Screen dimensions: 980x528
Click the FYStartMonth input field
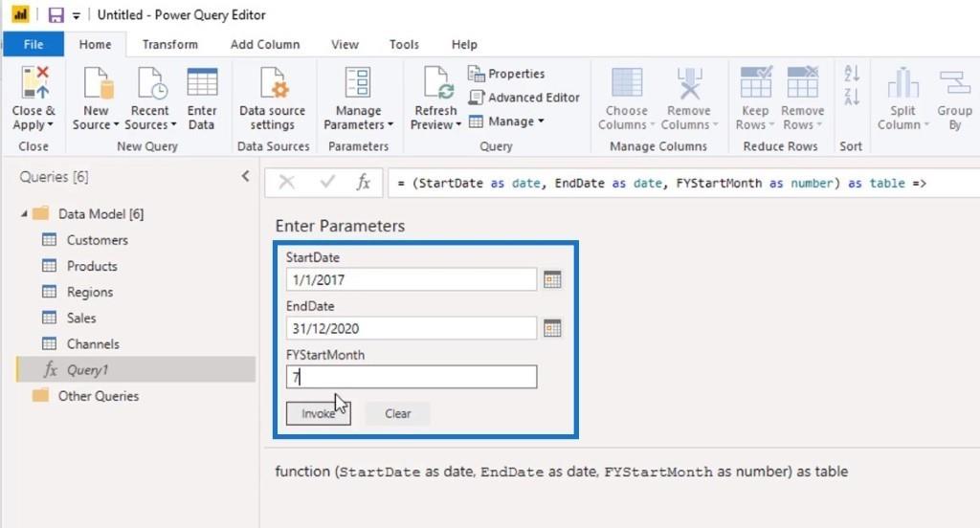tap(412, 377)
